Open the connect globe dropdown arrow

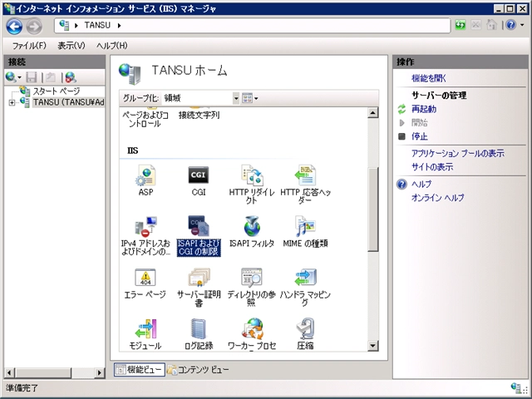[19, 77]
